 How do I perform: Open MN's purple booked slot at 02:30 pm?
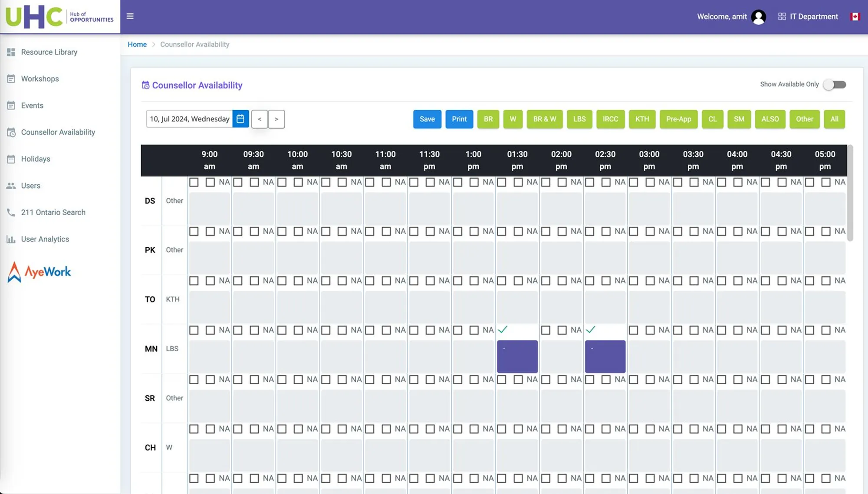(x=605, y=357)
